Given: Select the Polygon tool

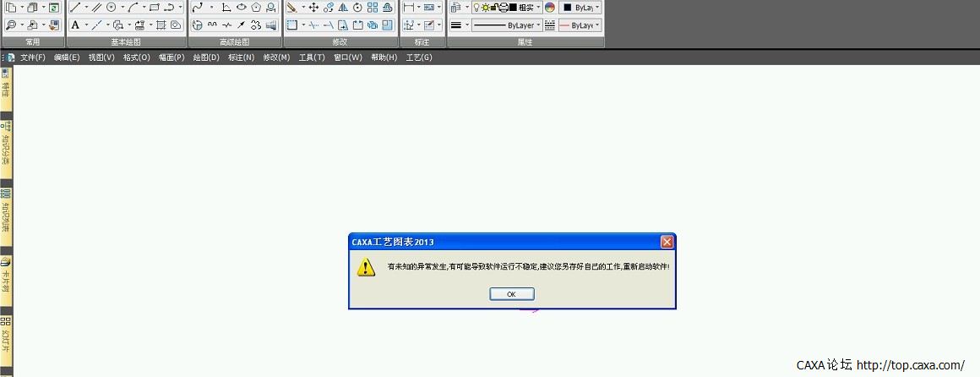Looking at the screenshot, I should click(255, 8).
